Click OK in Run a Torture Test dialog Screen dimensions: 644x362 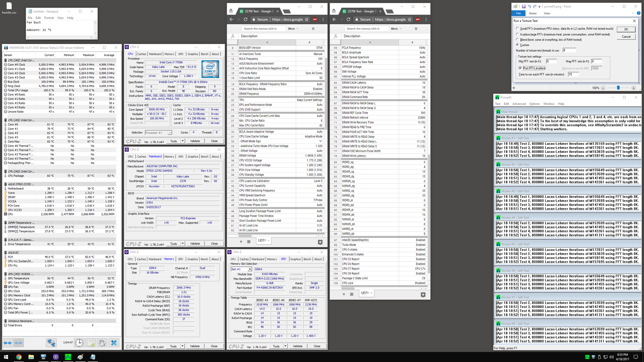pyautogui.click(x=626, y=29)
